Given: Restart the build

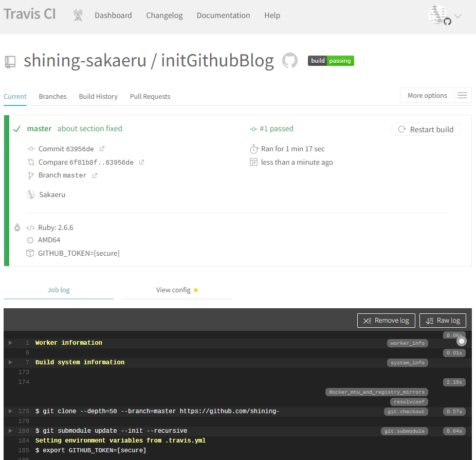Looking at the screenshot, I should coord(426,130).
